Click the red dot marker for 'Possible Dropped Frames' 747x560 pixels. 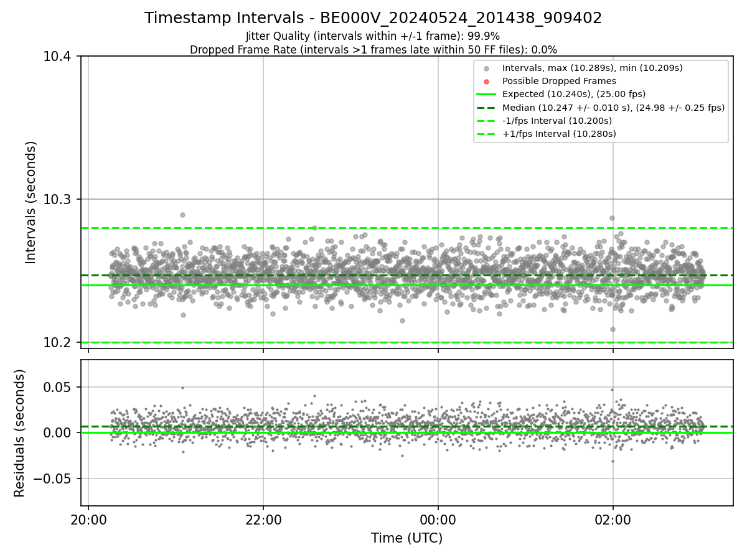(487, 82)
